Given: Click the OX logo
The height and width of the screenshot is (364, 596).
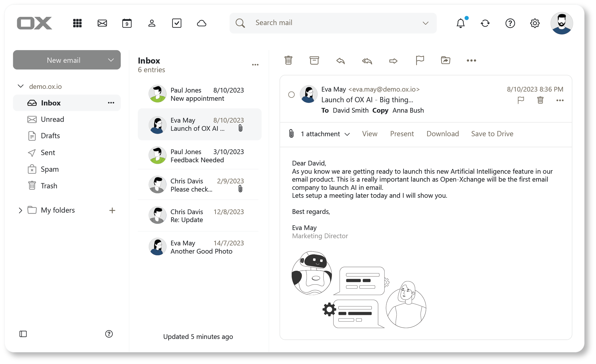Looking at the screenshot, I should point(35,23).
